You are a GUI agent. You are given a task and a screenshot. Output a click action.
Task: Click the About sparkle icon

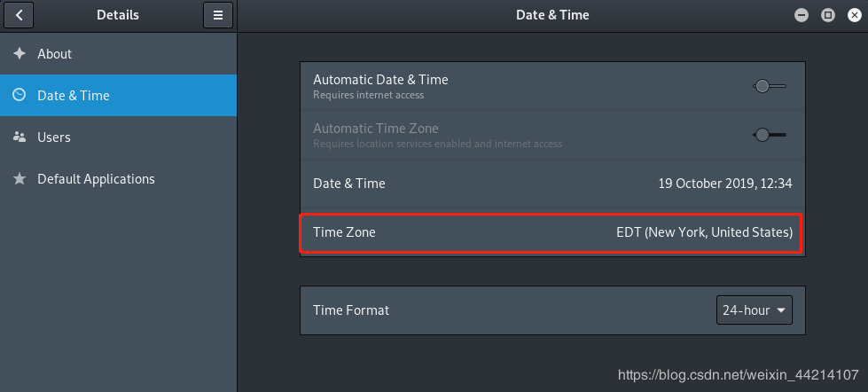pyautogui.click(x=20, y=54)
